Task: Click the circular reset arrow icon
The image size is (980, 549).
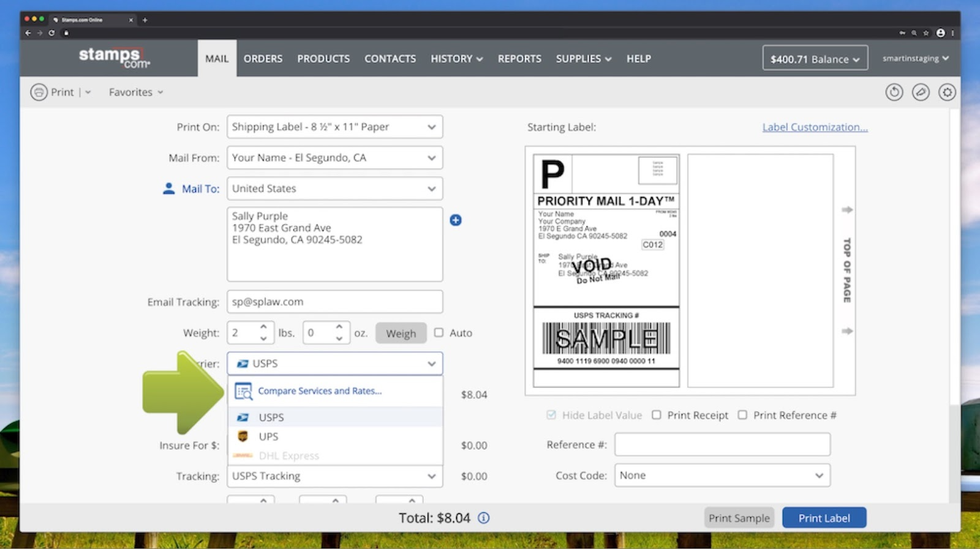Action: coord(894,92)
